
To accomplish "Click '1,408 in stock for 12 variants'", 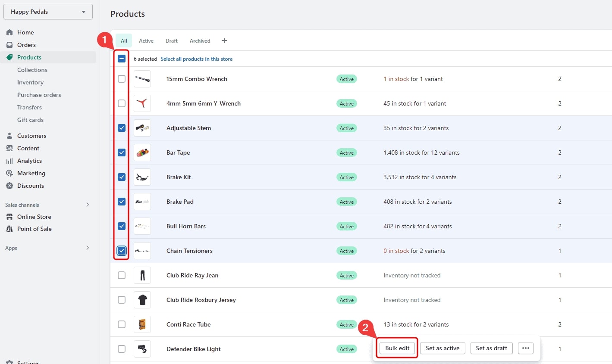I will point(421,152).
